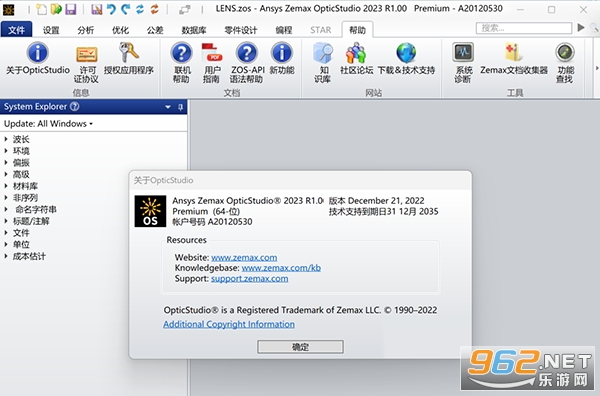Image resolution: width=600 pixels, height=396 pixels.
Task: Run 系统诊断 system diagnostics icon
Action: point(463,52)
